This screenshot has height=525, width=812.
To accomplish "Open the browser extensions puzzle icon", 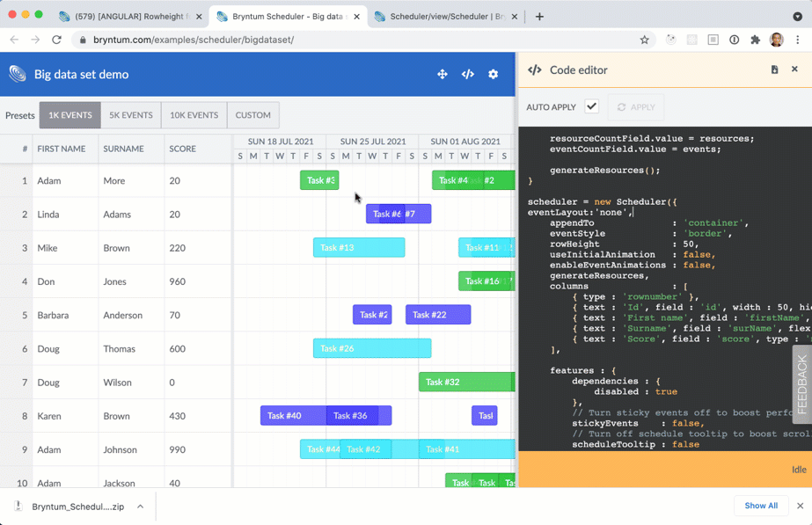I will (753, 40).
